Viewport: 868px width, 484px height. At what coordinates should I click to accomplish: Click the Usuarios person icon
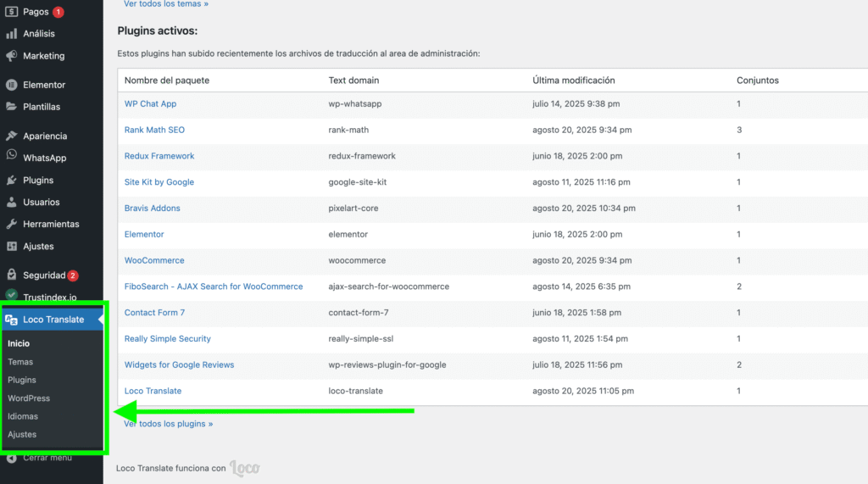coord(12,202)
